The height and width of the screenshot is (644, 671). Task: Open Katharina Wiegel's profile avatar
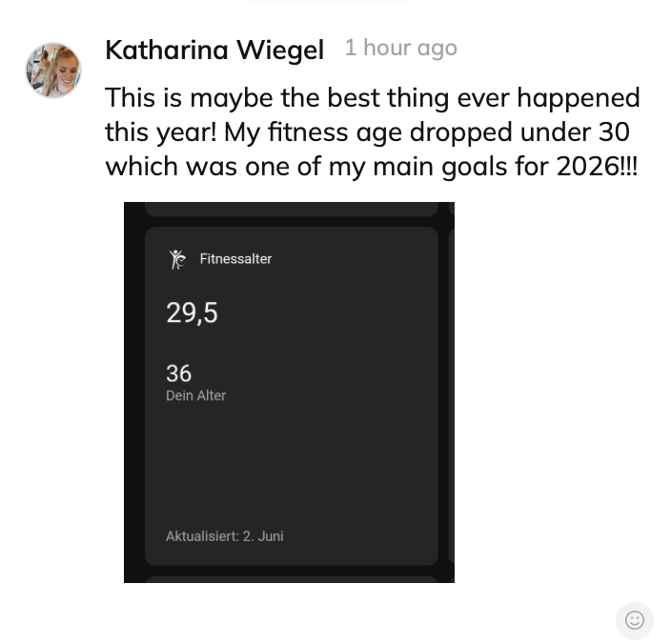[53, 70]
